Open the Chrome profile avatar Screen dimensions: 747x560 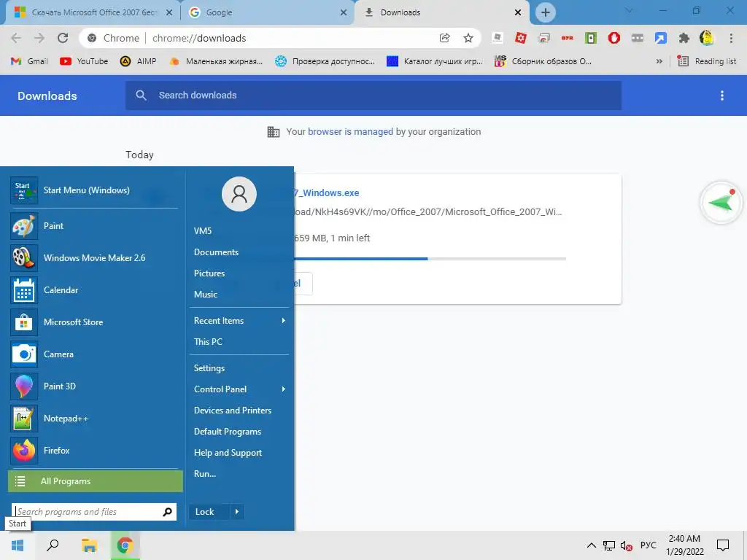click(707, 38)
